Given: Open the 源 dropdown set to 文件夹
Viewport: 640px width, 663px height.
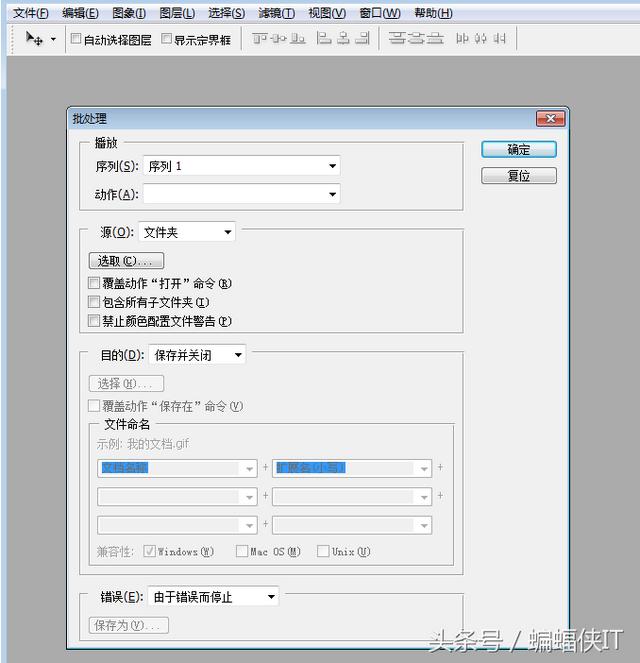Looking at the screenshot, I should [x=187, y=232].
